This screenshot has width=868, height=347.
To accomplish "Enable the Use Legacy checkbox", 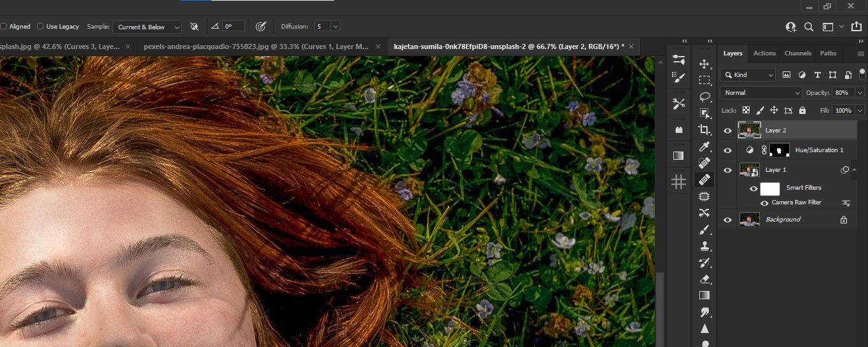I will click(40, 27).
